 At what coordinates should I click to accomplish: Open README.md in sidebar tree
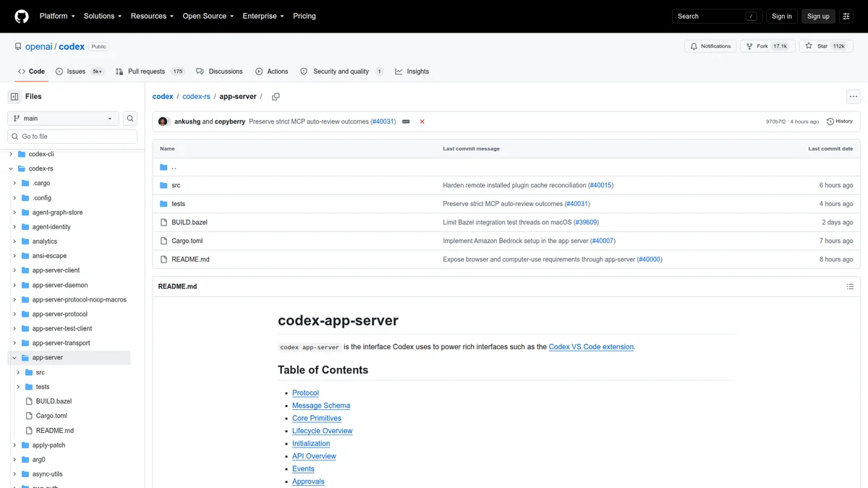(x=55, y=430)
